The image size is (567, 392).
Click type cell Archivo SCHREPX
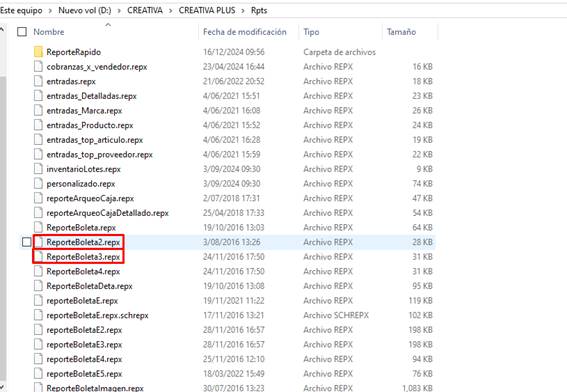336,315
